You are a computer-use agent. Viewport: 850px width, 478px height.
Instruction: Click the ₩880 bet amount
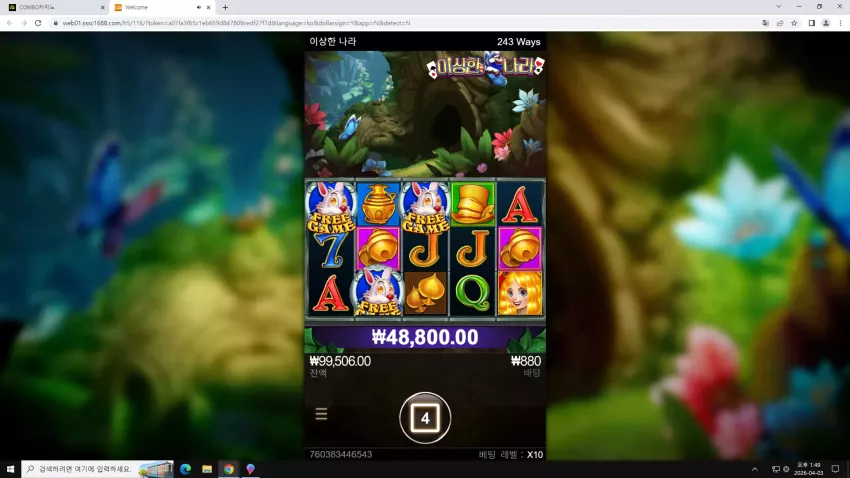click(x=526, y=361)
